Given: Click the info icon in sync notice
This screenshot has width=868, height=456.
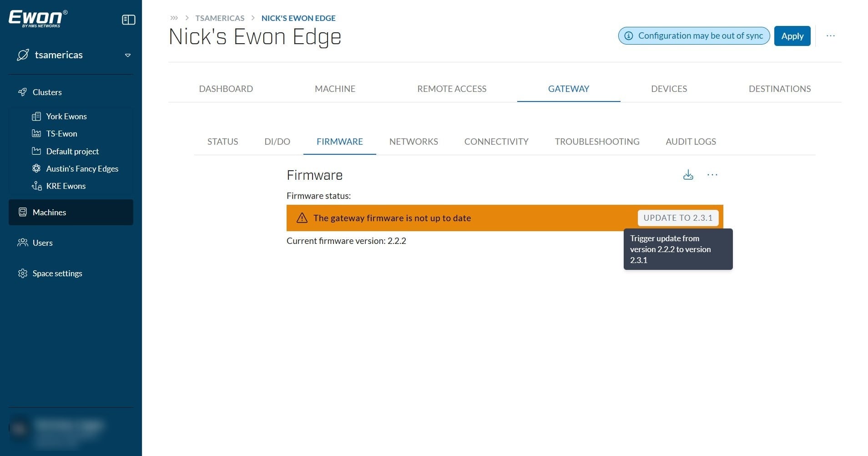Looking at the screenshot, I should 629,35.
